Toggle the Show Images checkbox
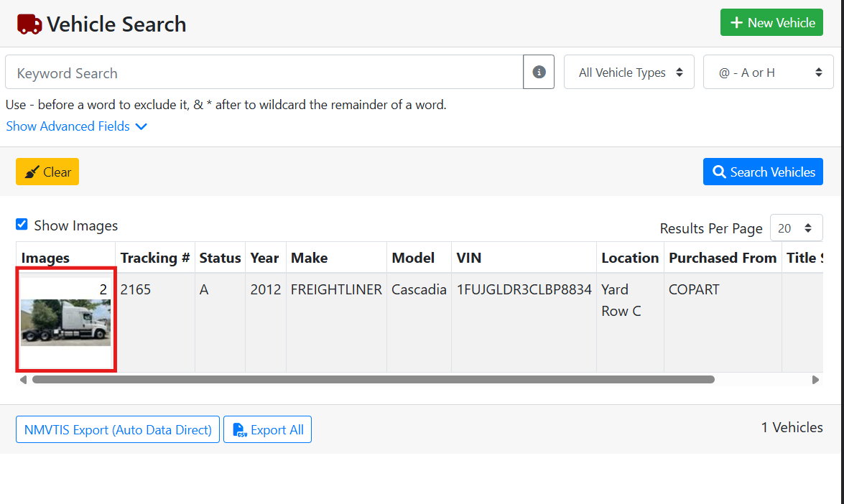Viewport: 844px width, 504px height. click(x=22, y=224)
